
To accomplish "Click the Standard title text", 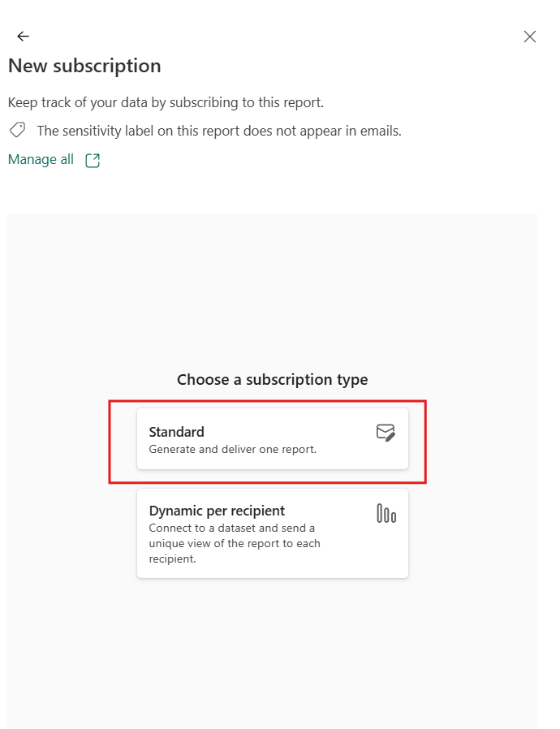I will coord(177,432).
